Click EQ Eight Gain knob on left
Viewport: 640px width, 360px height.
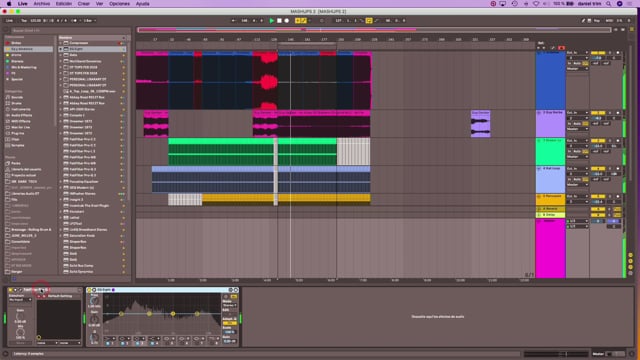(x=94, y=319)
